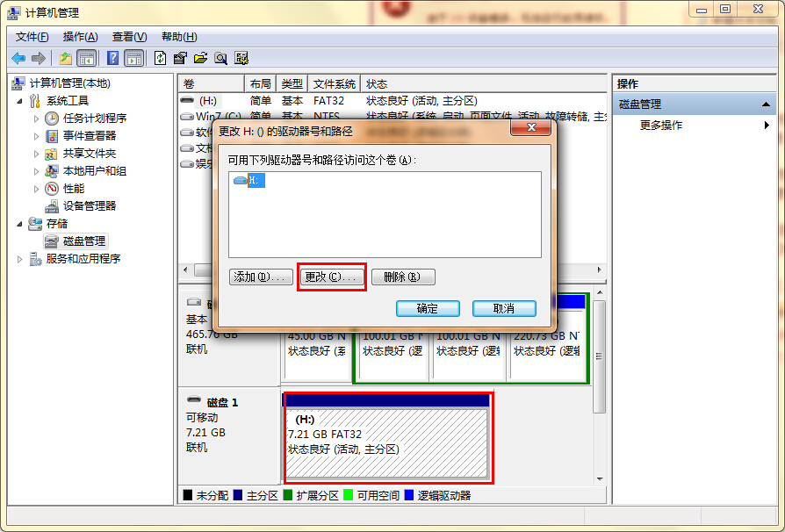785x532 pixels.
Task: Select the Win7 (C:) volume row
Action: [x=393, y=117]
